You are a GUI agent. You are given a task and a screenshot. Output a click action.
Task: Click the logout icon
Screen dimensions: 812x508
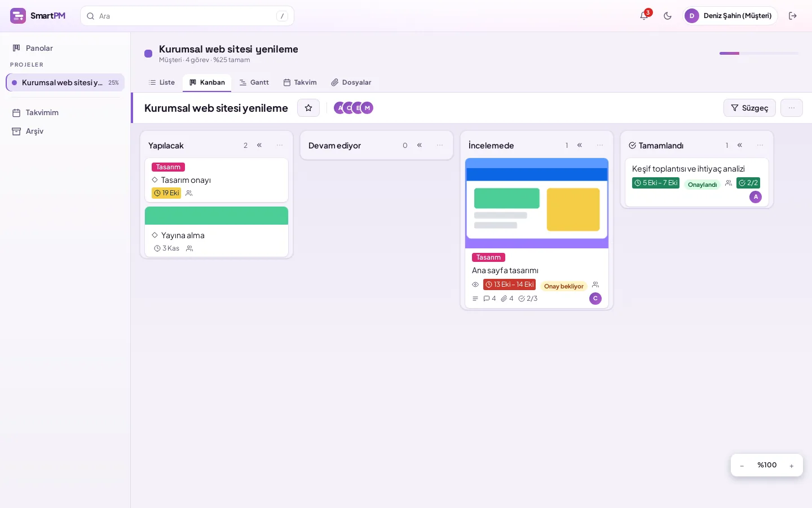coord(793,16)
